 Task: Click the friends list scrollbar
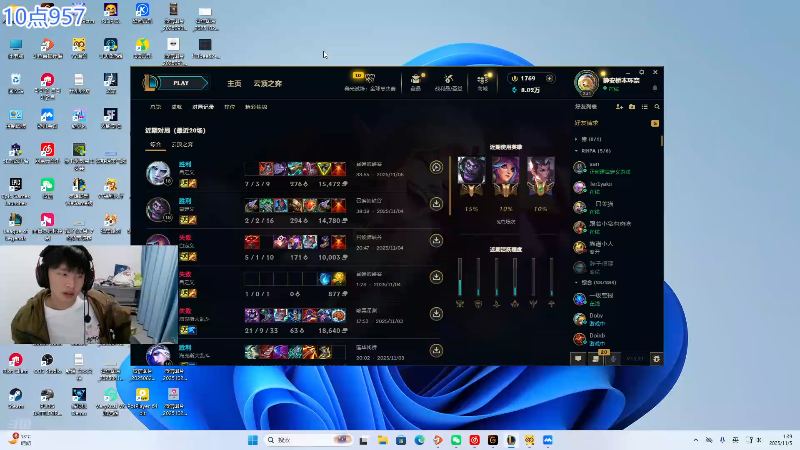[x=662, y=141]
